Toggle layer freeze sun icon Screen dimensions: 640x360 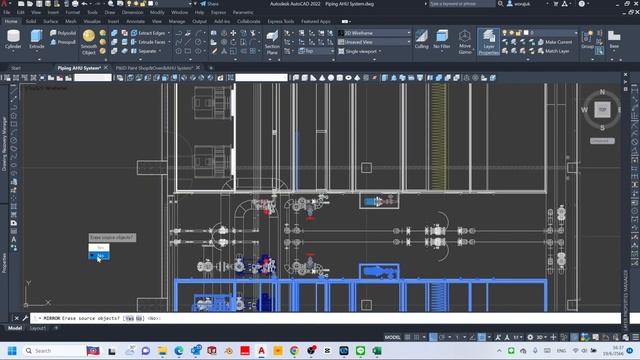pyautogui.click(x=511, y=33)
